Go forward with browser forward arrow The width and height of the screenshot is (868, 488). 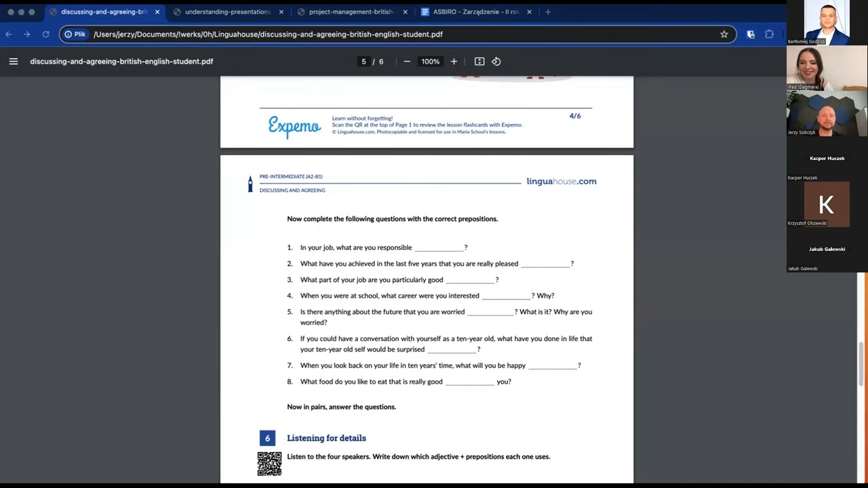[27, 34]
